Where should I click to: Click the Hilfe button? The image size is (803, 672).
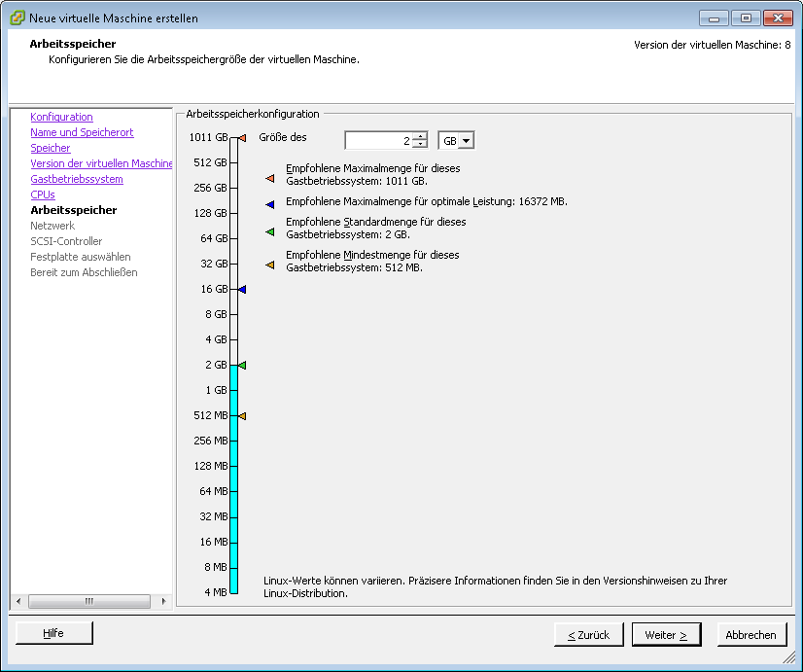(53, 633)
